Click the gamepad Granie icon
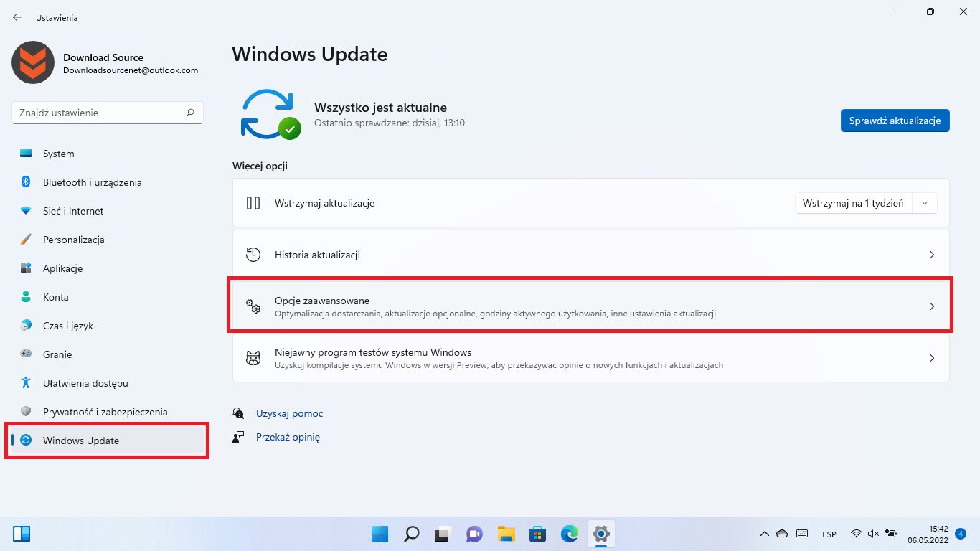Viewport: 980px width, 551px height. pyautogui.click(x=26, y=354)
